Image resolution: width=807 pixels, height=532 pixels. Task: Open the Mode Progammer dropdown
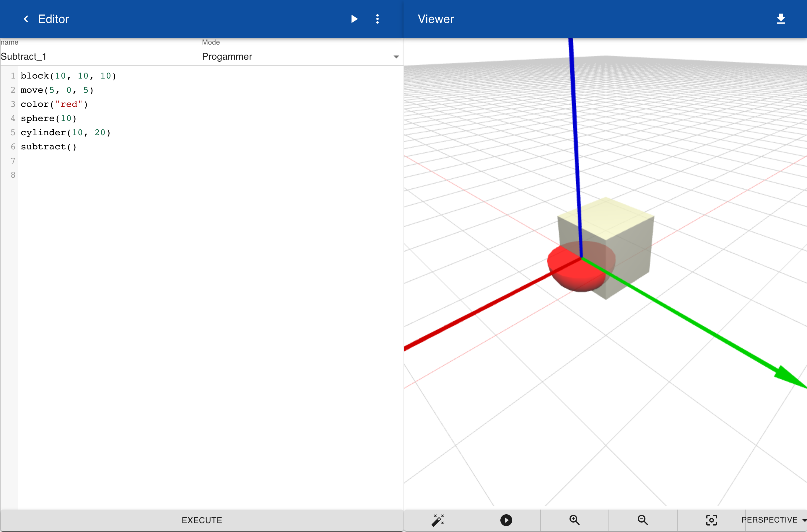coord(300,56)
